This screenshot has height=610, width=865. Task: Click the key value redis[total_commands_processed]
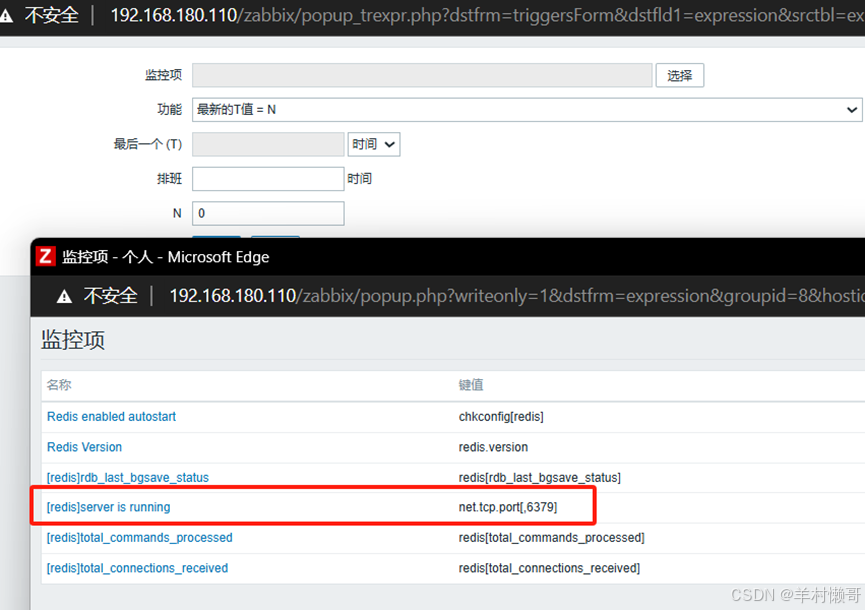point(552,537)
